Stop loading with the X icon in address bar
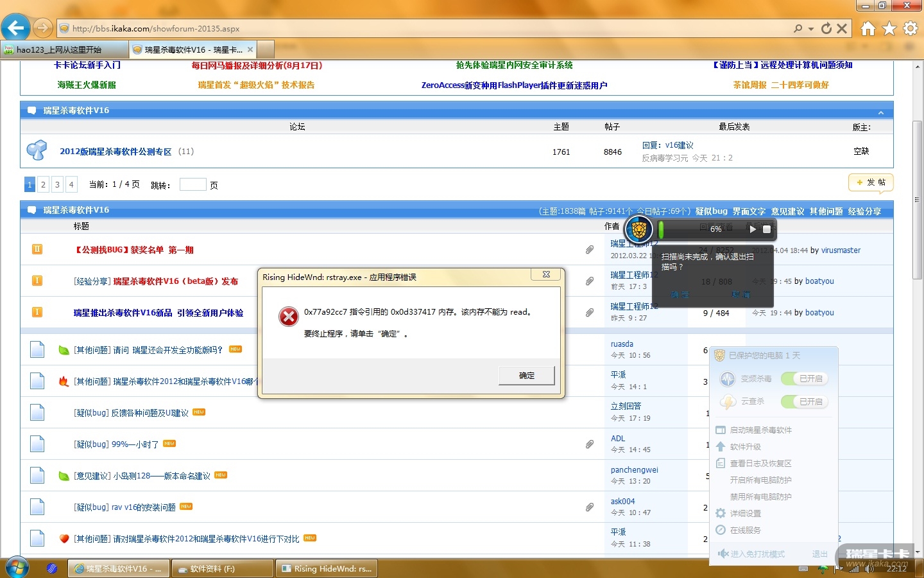The image size is (924, 578). pyautogui.click(x=842, y=28)
